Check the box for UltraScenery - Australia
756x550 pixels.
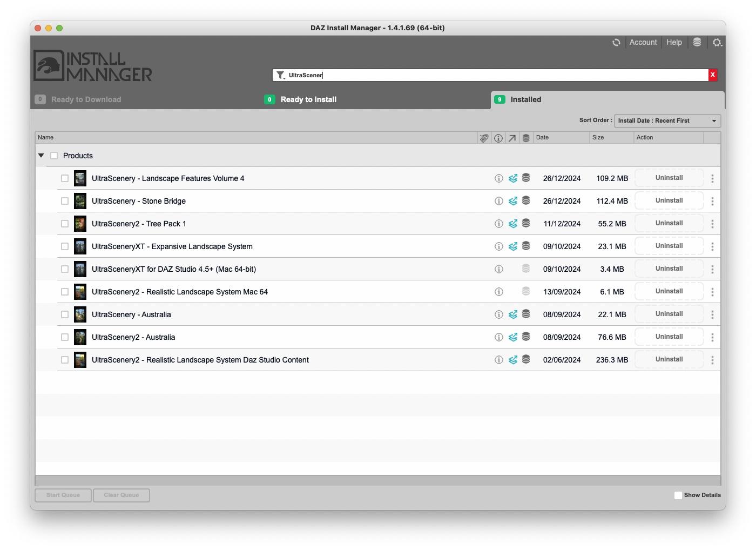(65, 314)
